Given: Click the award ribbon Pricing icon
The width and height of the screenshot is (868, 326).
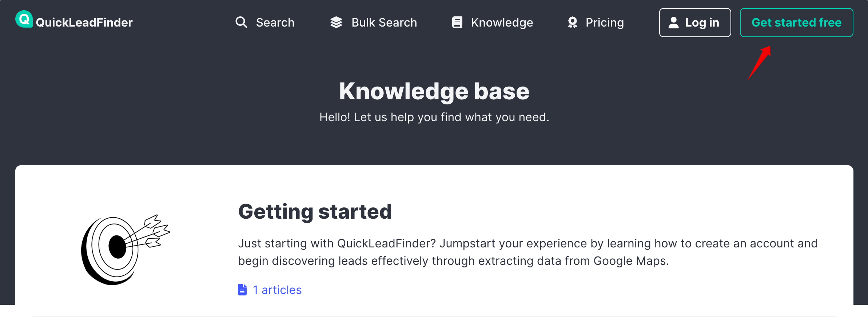Looking at the screenshot, I should 573,23.
